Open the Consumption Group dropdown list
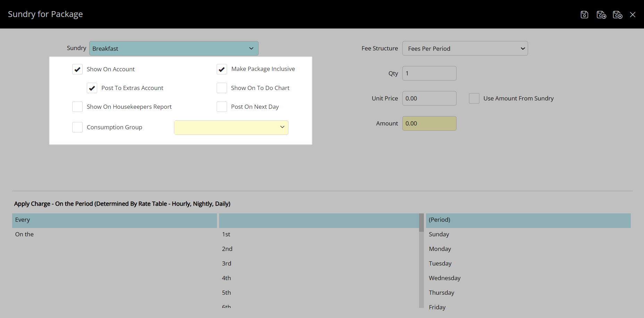The image size is (644, 318). pos(231,127)
